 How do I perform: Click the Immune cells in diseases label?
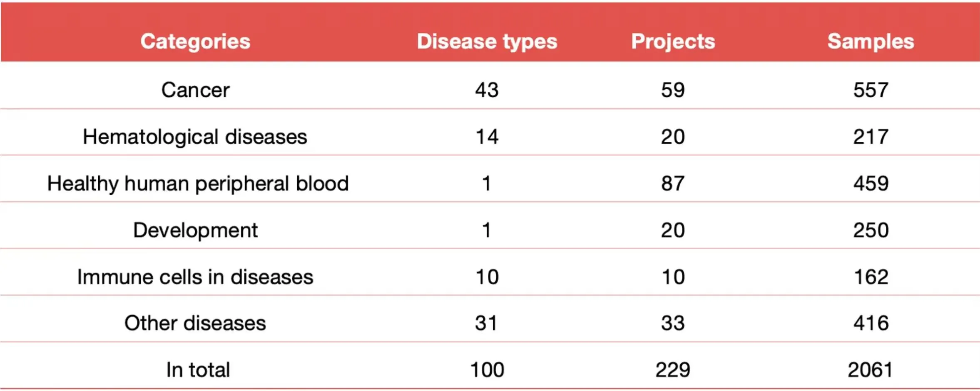click(x=195, y=277)
